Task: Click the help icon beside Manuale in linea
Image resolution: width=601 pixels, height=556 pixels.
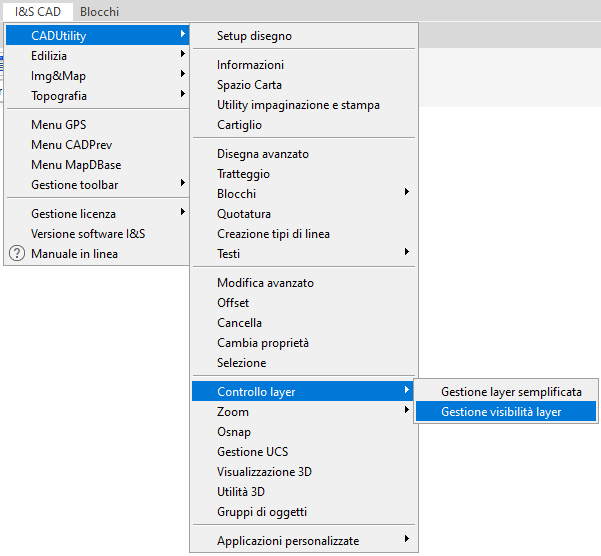Action: coord(17,254)
